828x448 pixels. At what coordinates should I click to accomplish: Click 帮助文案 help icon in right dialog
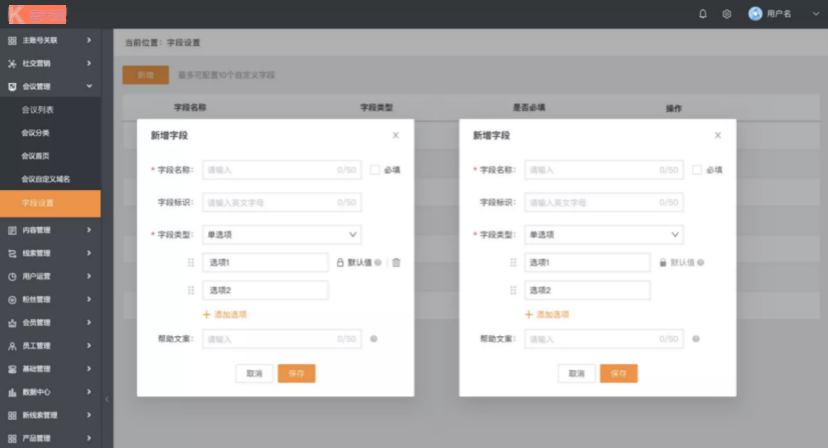[x=695, y=339]
